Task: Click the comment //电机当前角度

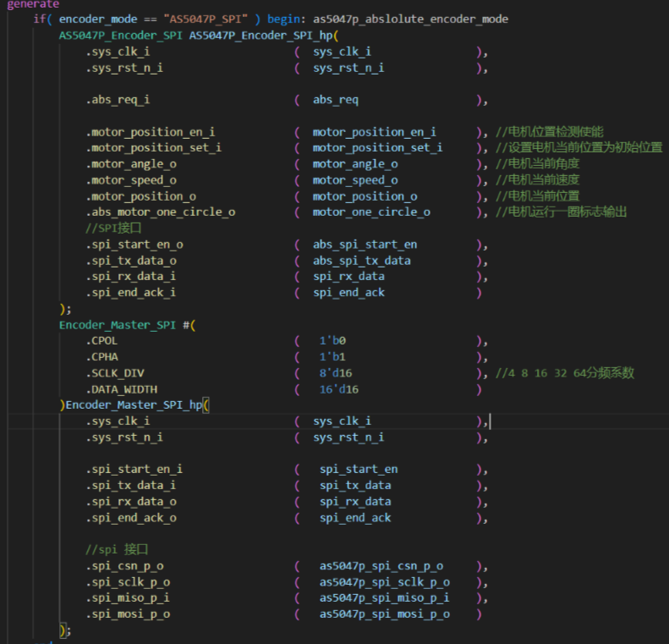Action: click(x=538, y=164)
